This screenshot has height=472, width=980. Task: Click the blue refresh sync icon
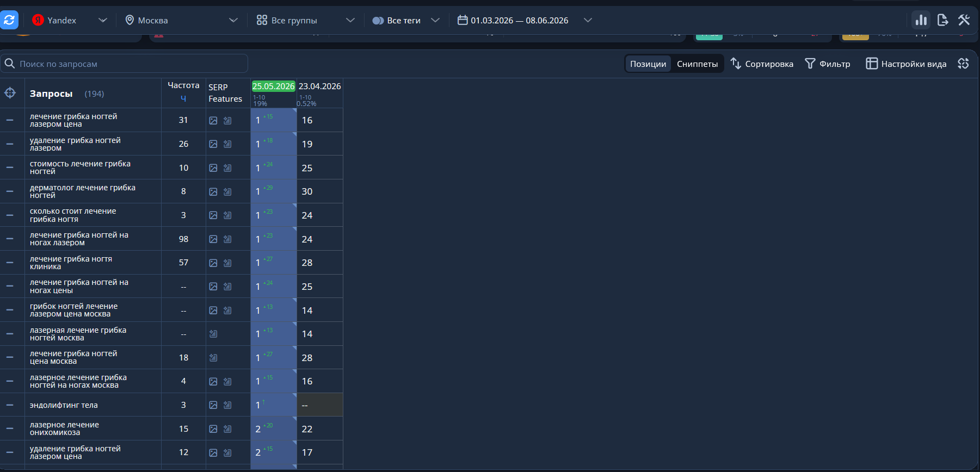[9, 20]
